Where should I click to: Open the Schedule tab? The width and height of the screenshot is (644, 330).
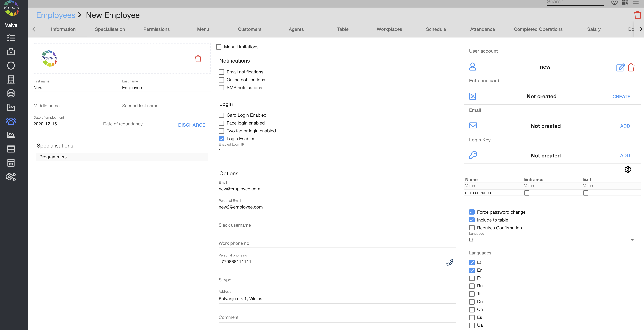pyautogui.click(x=436, y=29)
